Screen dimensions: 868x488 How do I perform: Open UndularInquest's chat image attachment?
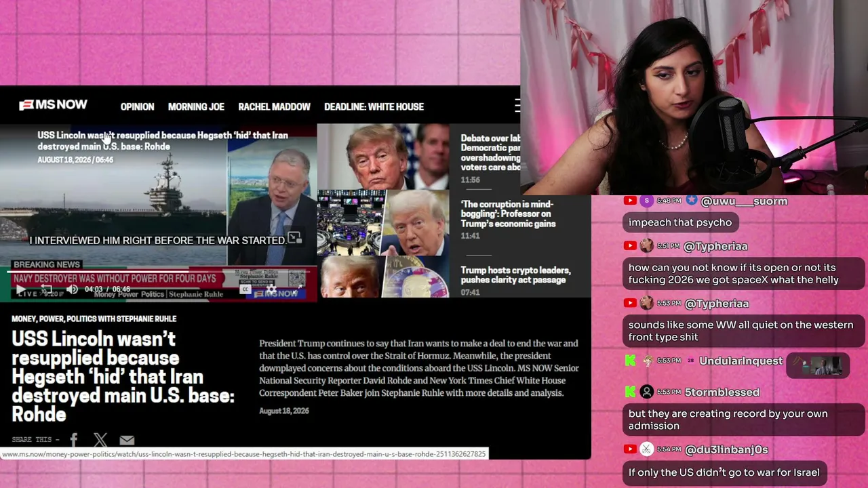818,365
